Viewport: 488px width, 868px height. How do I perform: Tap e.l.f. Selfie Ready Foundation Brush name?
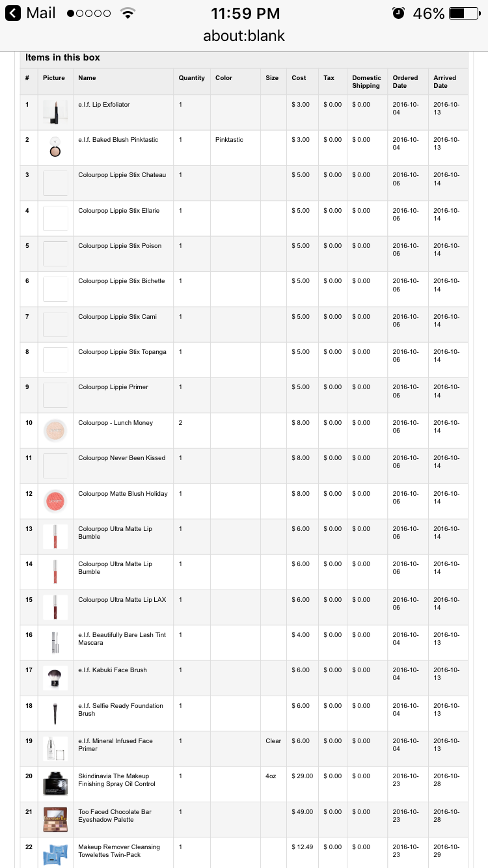pos(121,709)
